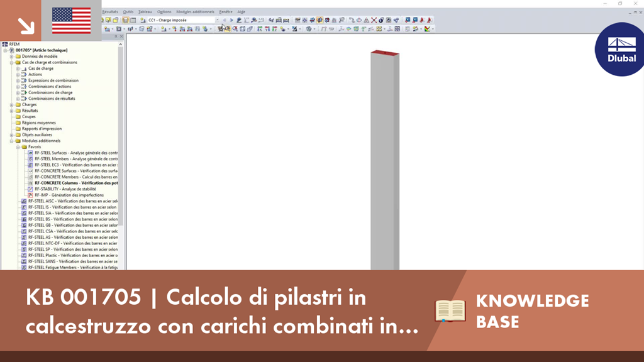The width and height of the screenshot is (644, 362).
Task: Open the Résultats menu
Action: tap(109, 11)
